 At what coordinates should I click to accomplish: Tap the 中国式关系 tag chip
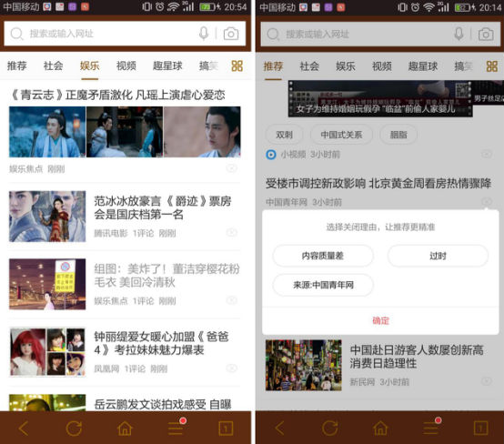341,135
